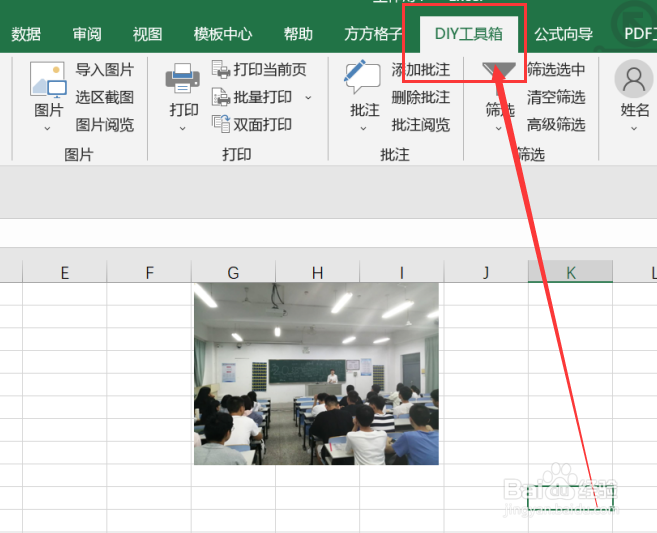Click 清空筛选 button
This screenshot has height=533, width=657.
click(x=556, y=97)
